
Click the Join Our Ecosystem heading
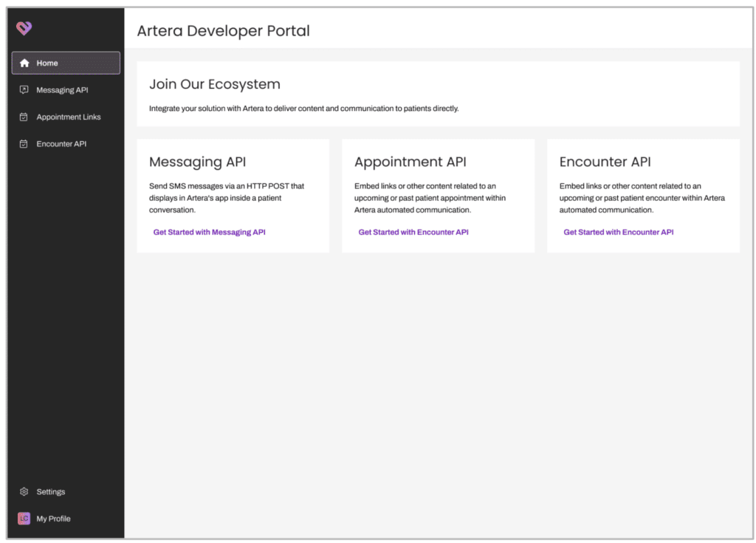tap(215, 84)
